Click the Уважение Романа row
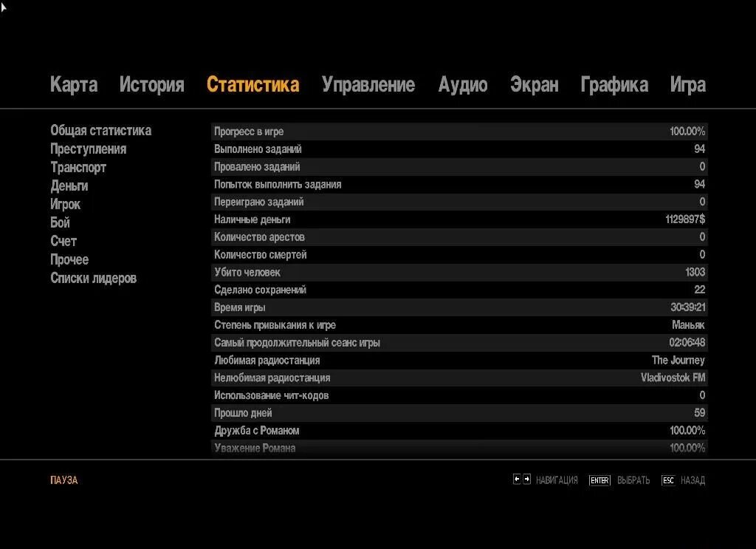The height and width of the screenshot is (549, 756). click(459, 449)
